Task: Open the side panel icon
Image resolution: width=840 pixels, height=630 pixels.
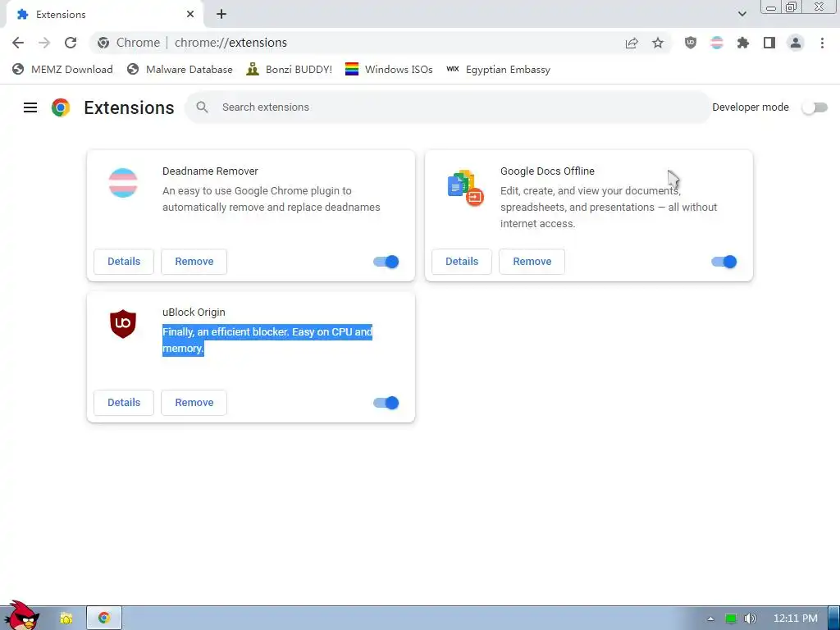Action: pyautogui.click(x=769, y=43)
